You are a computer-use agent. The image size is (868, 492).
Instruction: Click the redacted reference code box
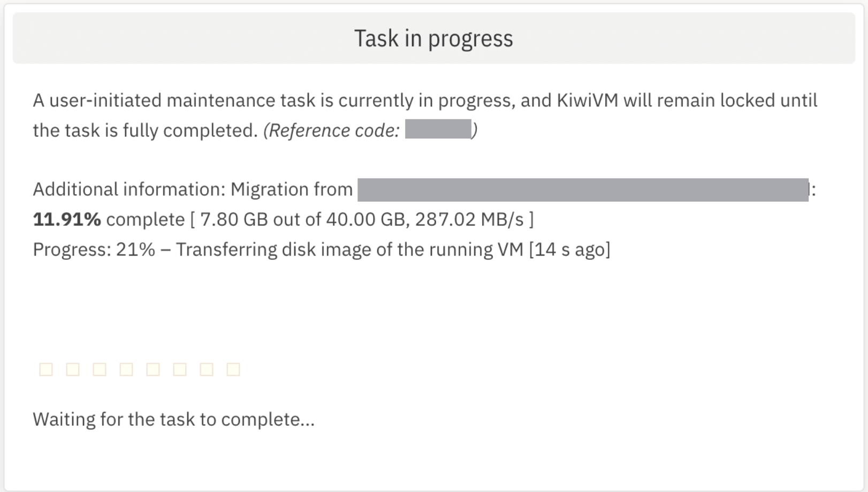coord(438,129)
